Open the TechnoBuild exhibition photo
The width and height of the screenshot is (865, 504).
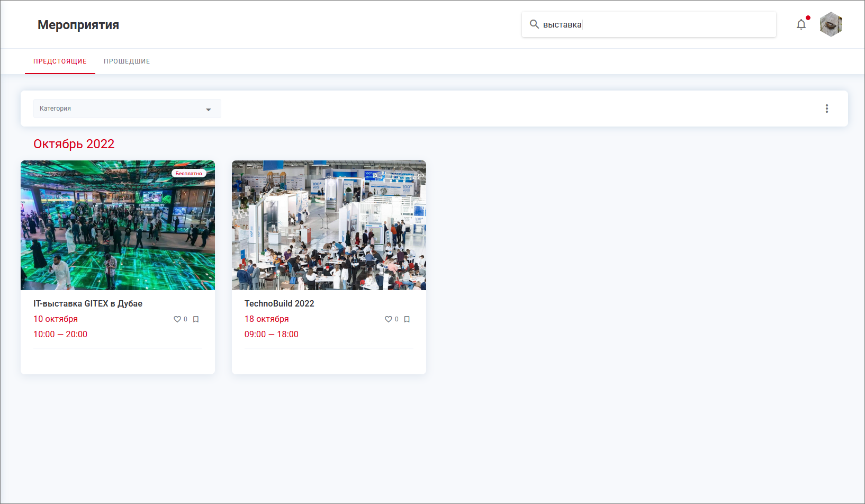pos(329,225)
